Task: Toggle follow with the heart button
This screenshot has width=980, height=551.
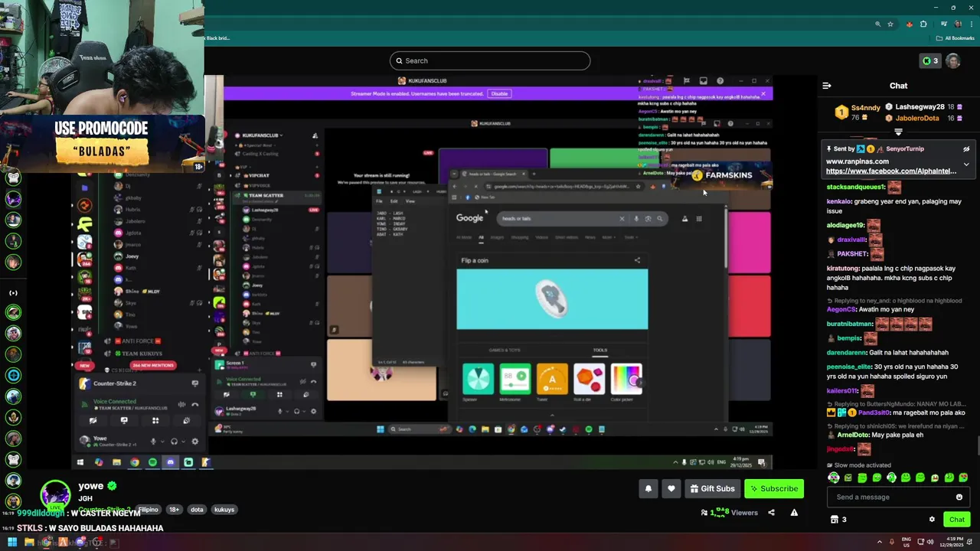Action: (671, 489)
